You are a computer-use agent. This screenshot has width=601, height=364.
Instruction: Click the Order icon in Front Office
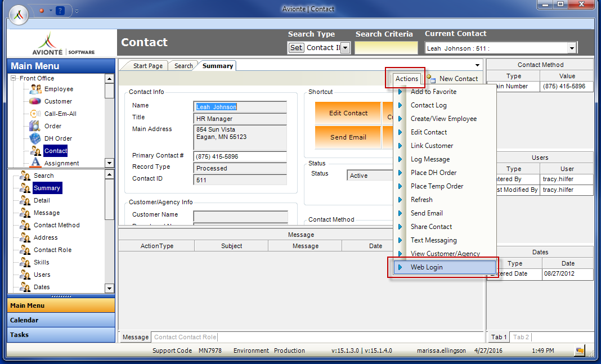(35, 126)
